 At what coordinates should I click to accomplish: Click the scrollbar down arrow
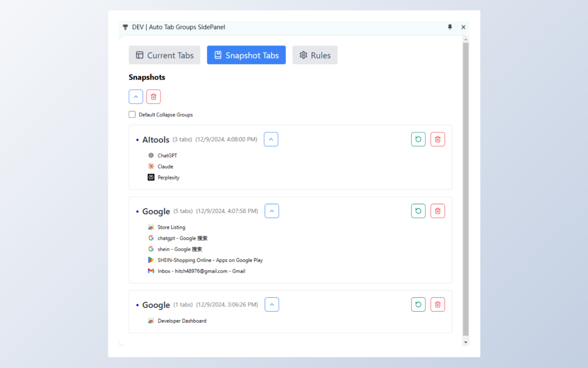(466, 342)
